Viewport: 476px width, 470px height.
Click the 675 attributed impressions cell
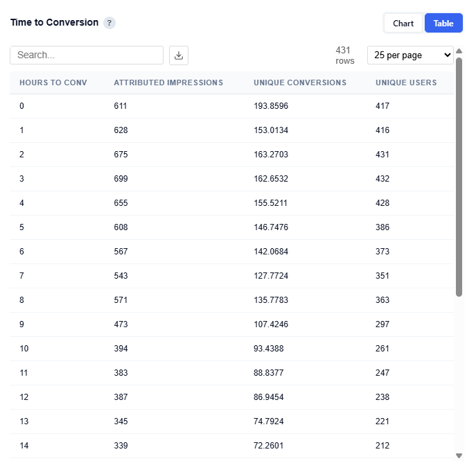pos(121,155)
